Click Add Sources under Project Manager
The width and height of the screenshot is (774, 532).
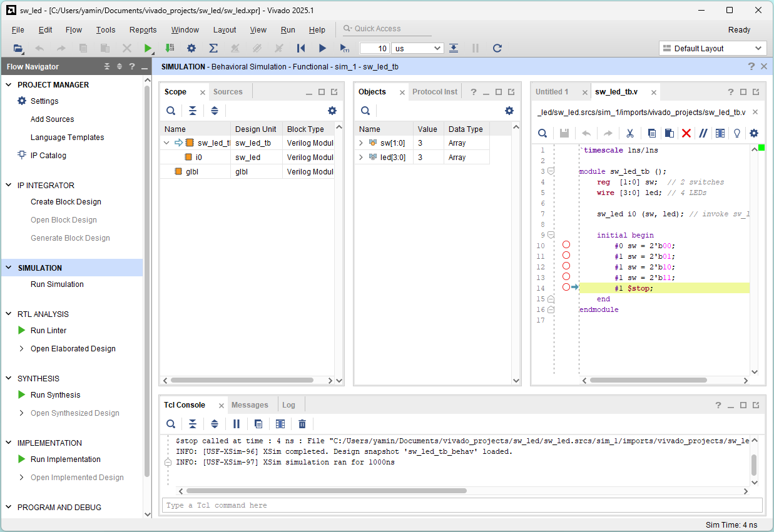click(x=52, y=119)
